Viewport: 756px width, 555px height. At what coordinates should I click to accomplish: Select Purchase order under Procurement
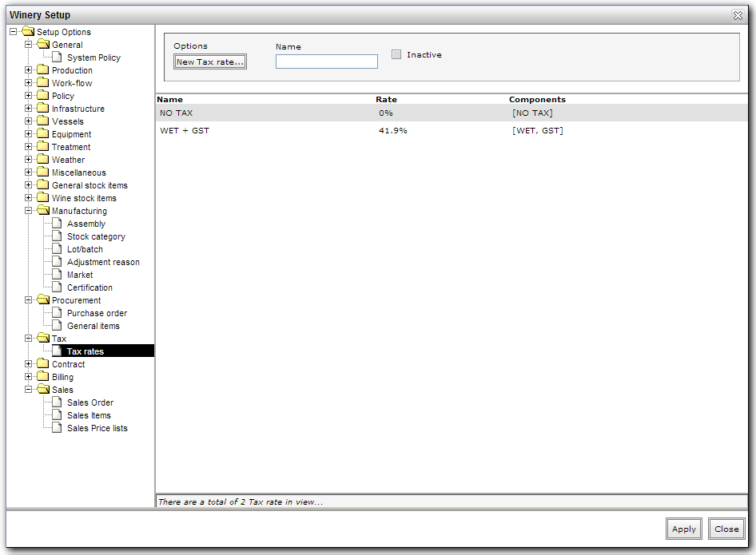tap(97, 313)
